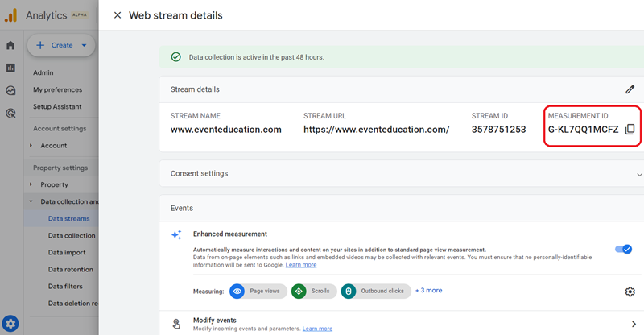Click Learn more under Enhanced measurement
This screenshot has width=644, height=335.
301,265
